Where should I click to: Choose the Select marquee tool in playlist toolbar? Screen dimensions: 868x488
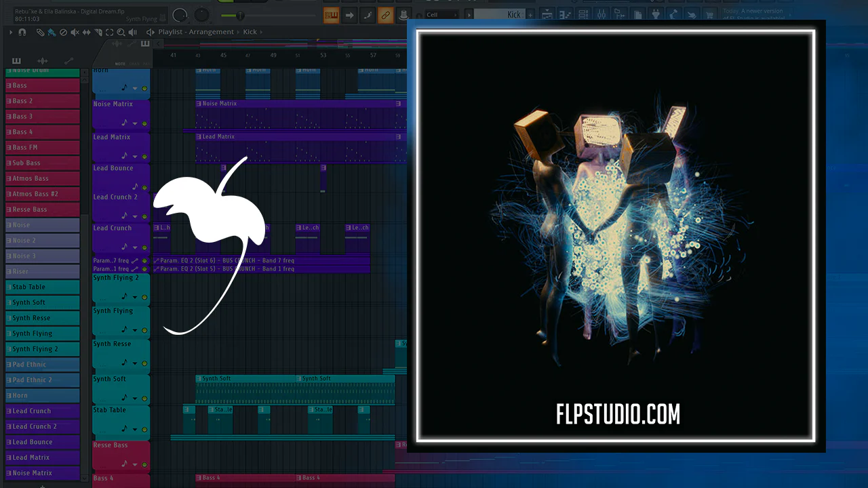[109, 32]
